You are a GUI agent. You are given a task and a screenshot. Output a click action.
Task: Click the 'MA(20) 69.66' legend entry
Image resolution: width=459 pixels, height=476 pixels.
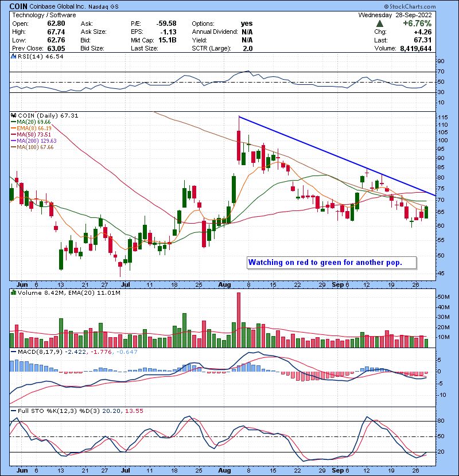pyautogui.click(x=34, y=122)
